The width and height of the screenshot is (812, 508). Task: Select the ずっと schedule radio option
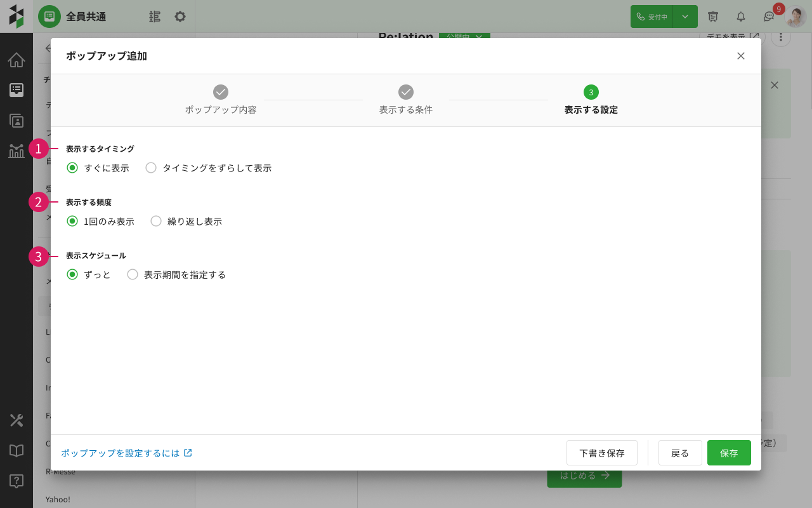click(72, 275)
